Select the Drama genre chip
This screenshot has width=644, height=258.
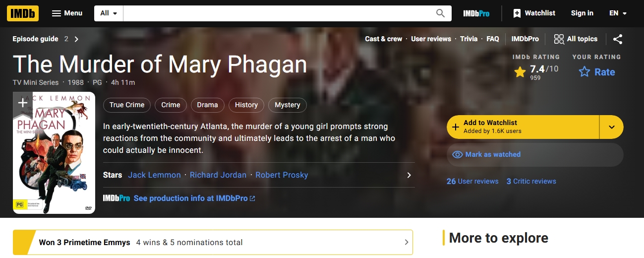tap(207, 105)
